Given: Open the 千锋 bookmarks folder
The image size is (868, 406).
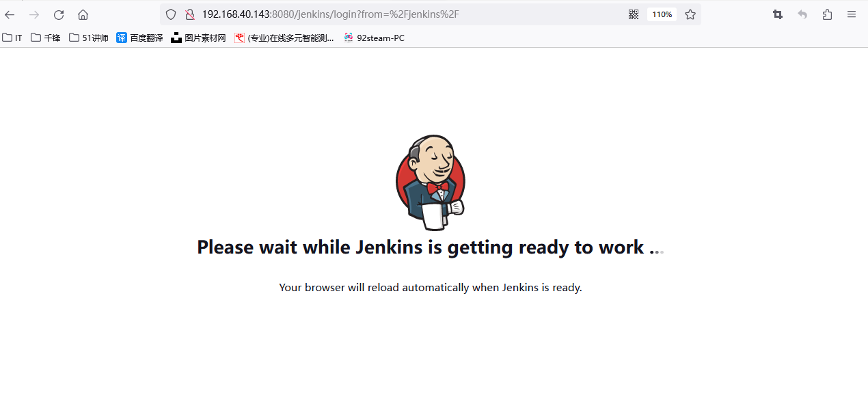Looking at the screenshot, I should pyautogui.click(x=46, y=38).
